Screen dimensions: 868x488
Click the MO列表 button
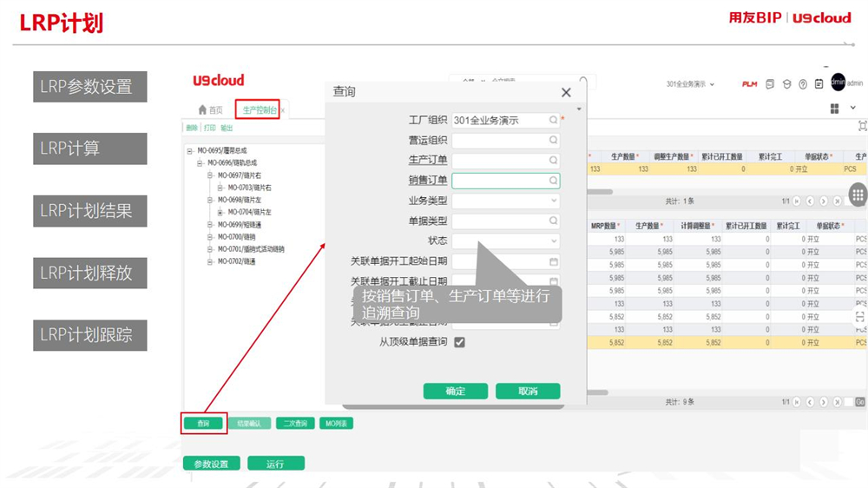click(336, 423)
